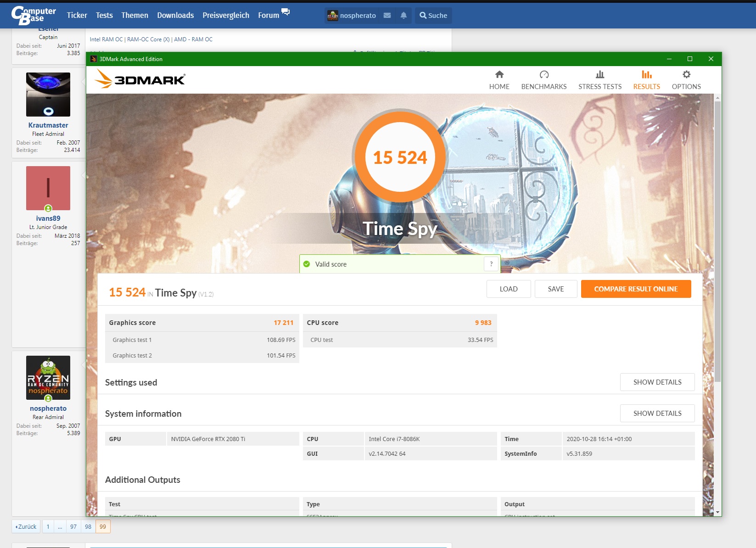756x548 pixels.
Task: Click the Graphics test 1 row
Action: pos(202,340)
